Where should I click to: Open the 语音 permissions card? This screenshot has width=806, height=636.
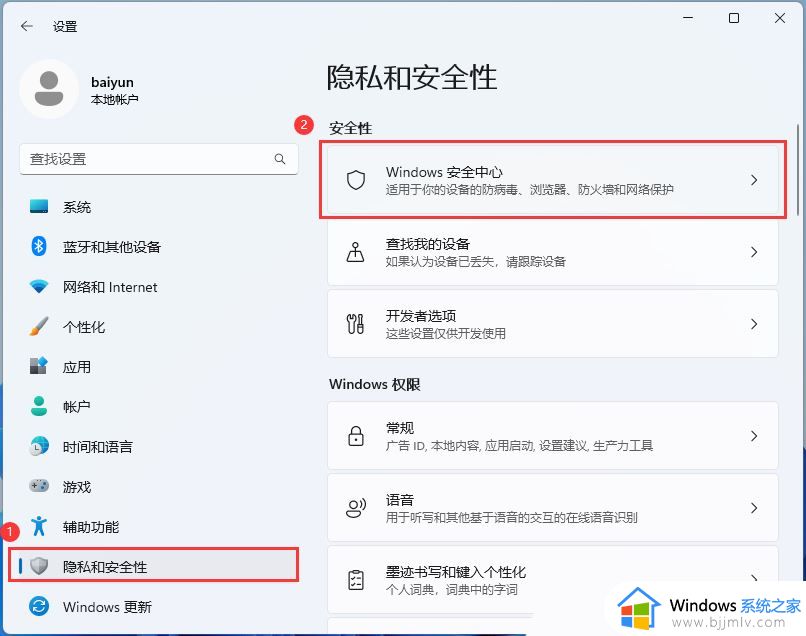pyautogui.click(x=553, y=508)
